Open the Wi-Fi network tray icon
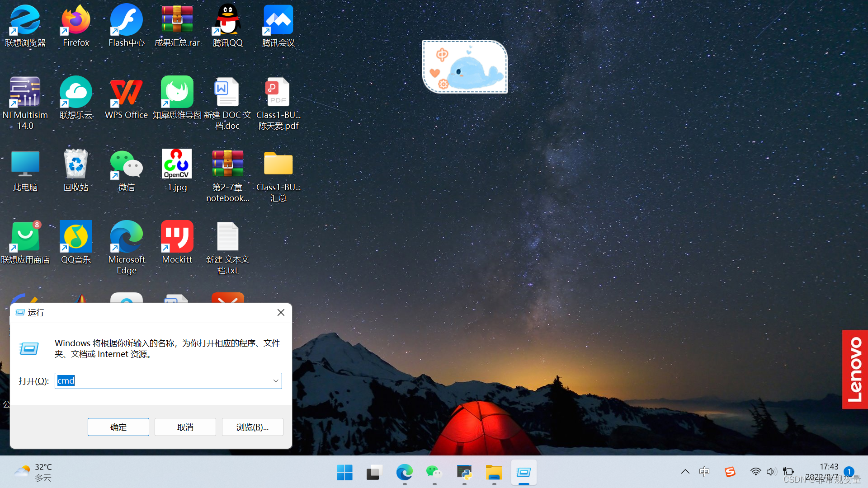Screen dimensions: 868x488 point(755,472)
